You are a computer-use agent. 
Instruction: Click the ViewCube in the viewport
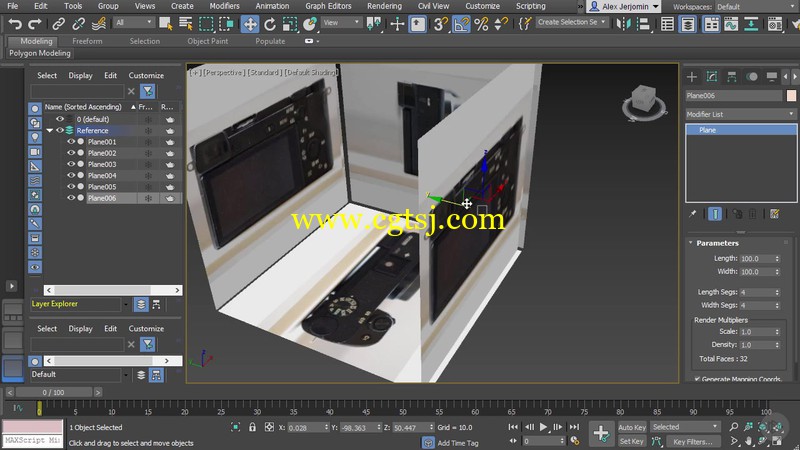click(643, 98)
